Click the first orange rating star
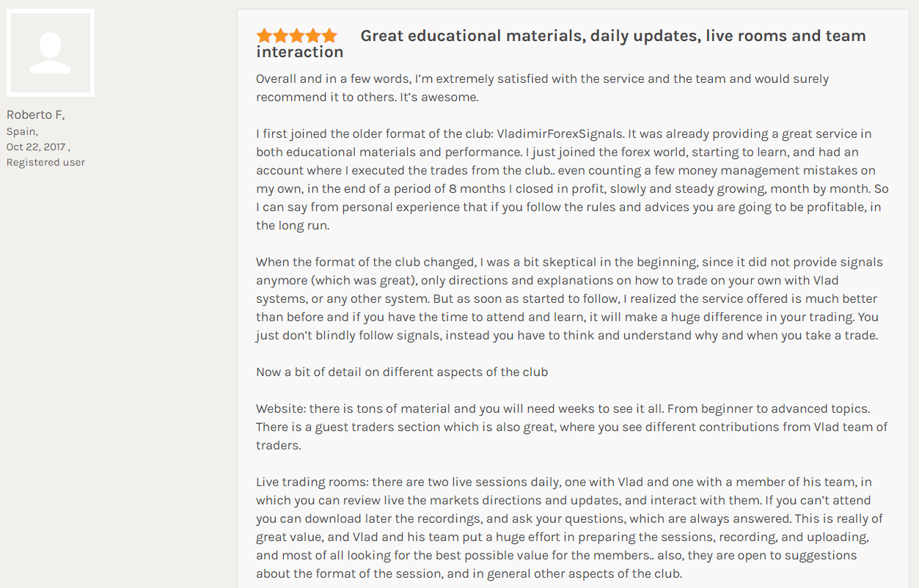 coord(264,36)
